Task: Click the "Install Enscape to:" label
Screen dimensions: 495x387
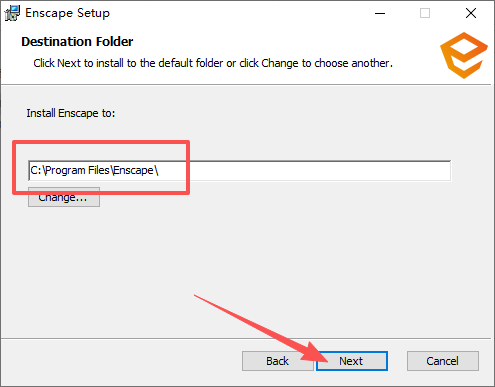Action: (71, 113)
